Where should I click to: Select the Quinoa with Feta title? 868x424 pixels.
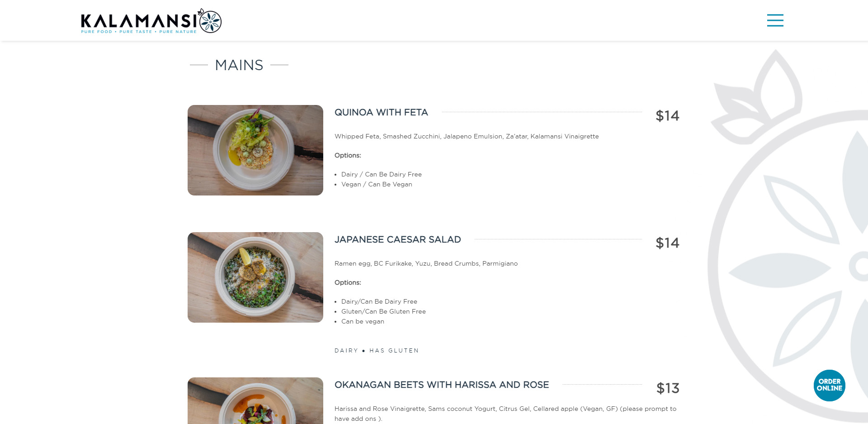(x=381, y=112)
